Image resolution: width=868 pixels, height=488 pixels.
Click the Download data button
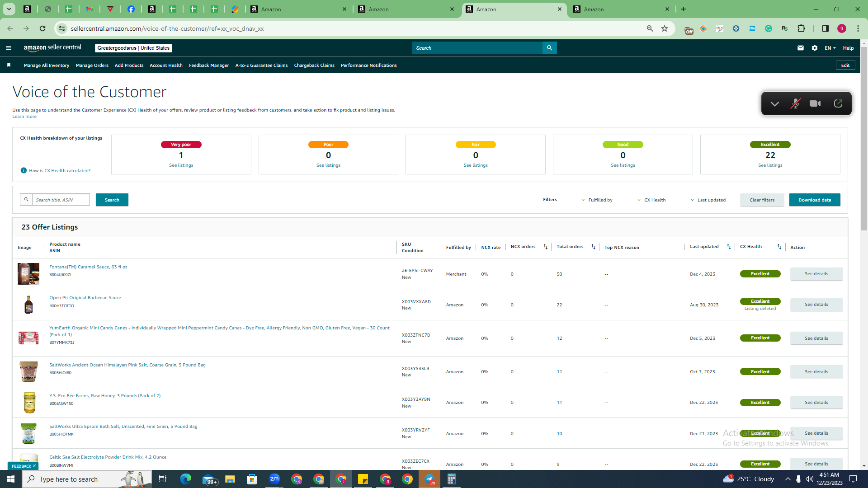point(815,200)
